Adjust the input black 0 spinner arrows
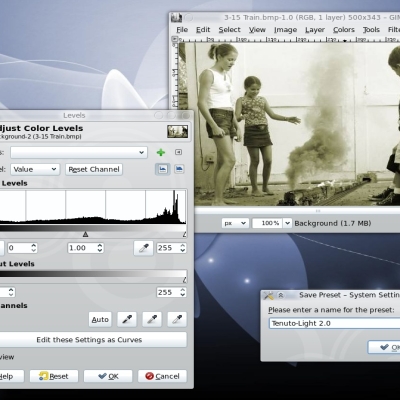400x400 pixels. [34, 248]
